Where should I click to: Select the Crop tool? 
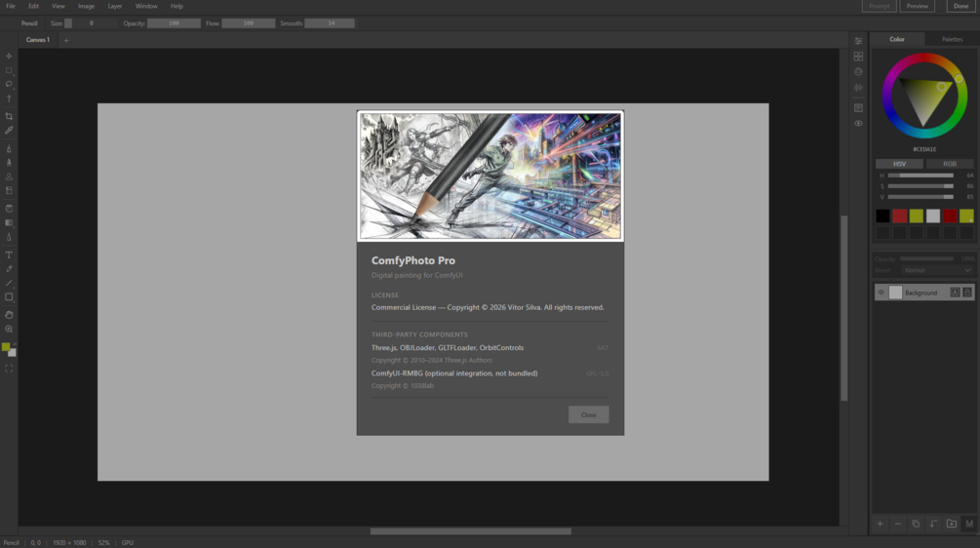point(9,116)
